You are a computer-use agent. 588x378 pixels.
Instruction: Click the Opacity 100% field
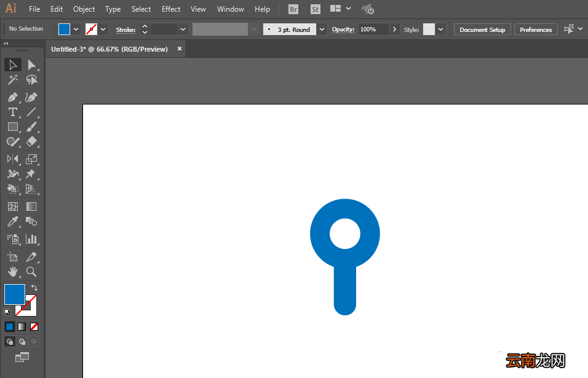click(374, 30)
